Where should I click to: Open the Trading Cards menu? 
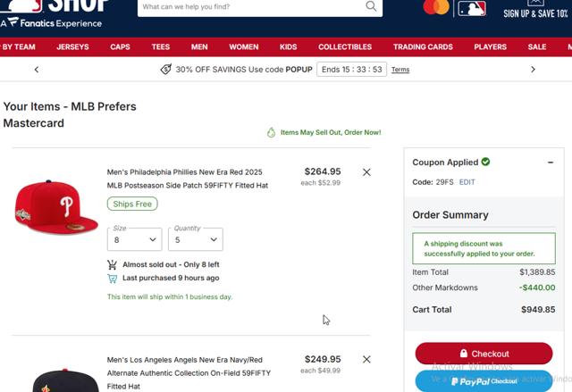click(423, 46)
